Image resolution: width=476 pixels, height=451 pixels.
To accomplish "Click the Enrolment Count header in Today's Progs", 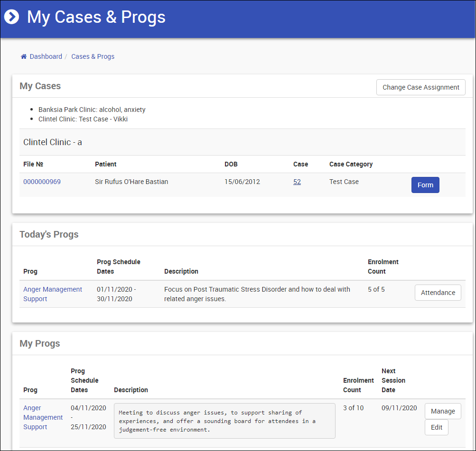I will coord(383,267).
